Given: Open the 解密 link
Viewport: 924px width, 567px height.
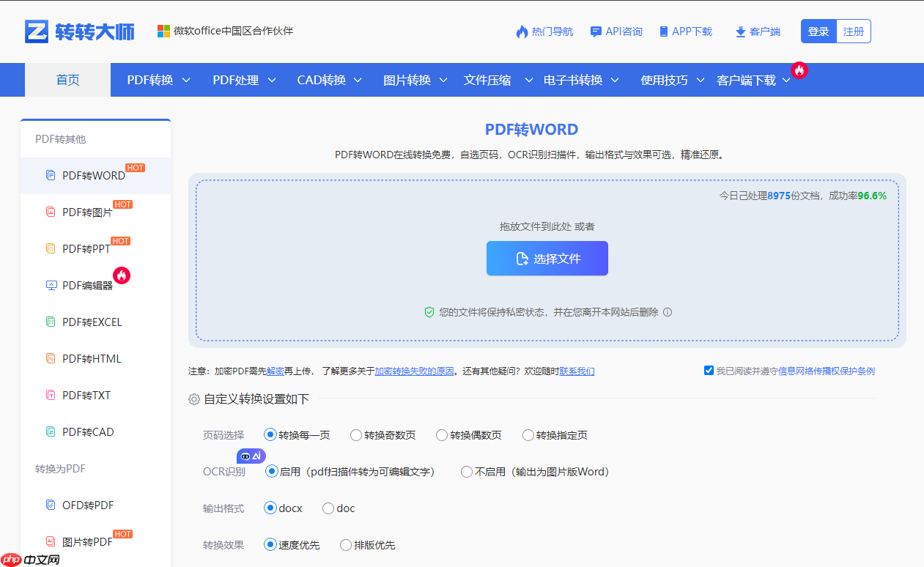Looking at the screenshot, I should 276,371.
